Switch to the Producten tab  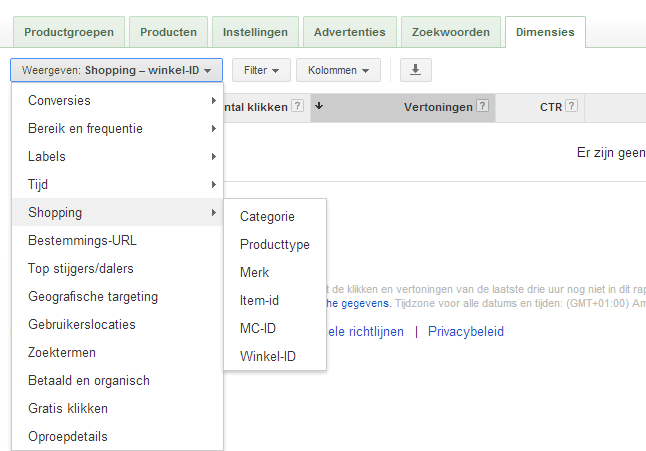[x=169, y=32]
